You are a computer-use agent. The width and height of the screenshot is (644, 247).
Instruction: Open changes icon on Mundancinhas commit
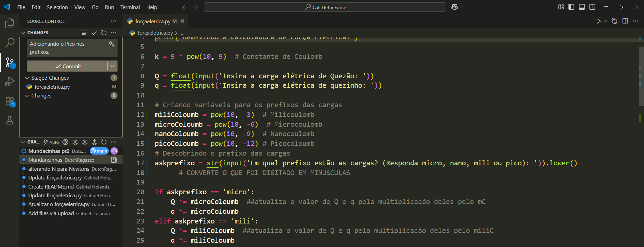point(114,160)
